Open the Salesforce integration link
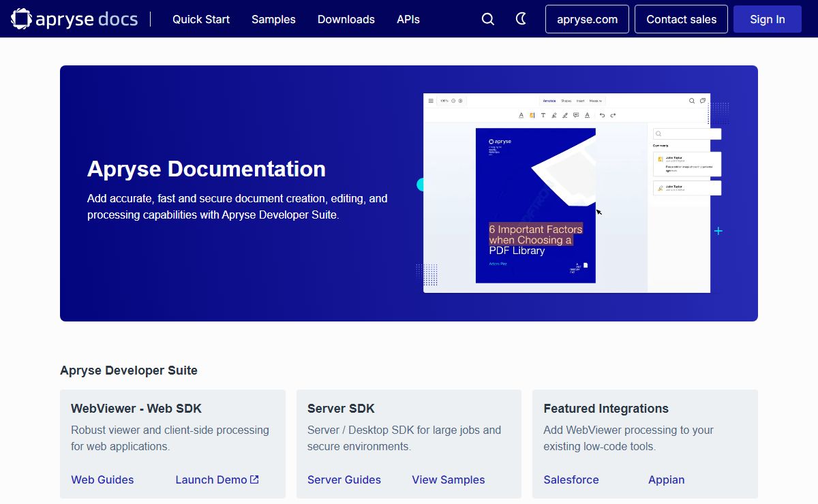Screen dimensions: 818x504 pyautogui.click(x=571, y=479)
